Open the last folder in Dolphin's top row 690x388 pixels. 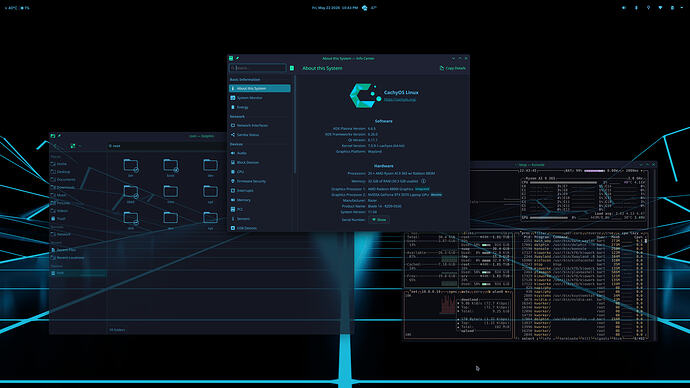(x=210, y=167)
